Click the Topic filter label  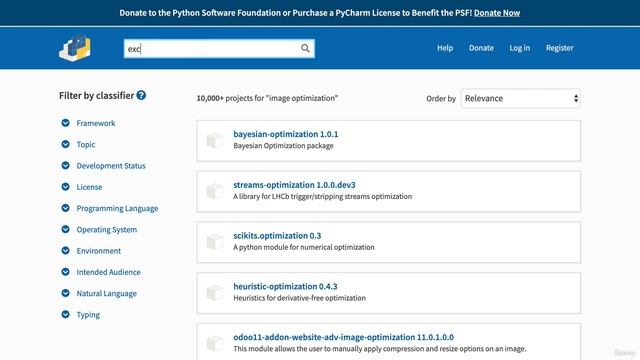tap(86, 144)
